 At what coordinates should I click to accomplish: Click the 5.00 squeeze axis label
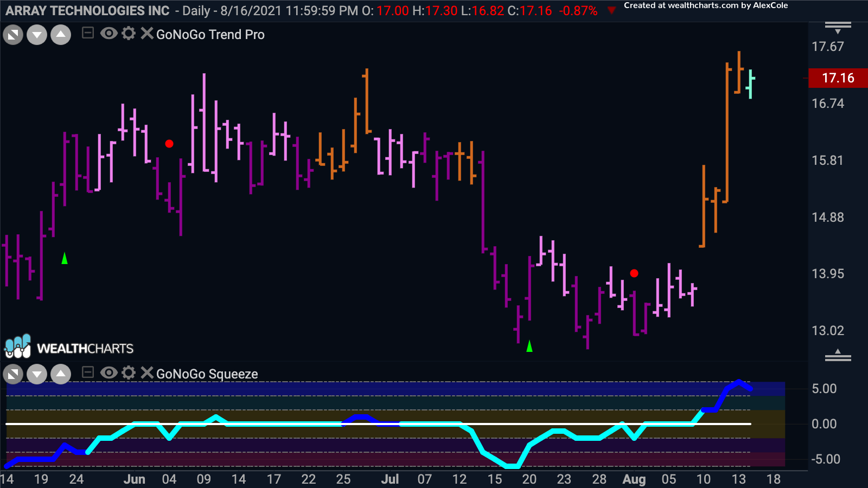tap(824, 389)
